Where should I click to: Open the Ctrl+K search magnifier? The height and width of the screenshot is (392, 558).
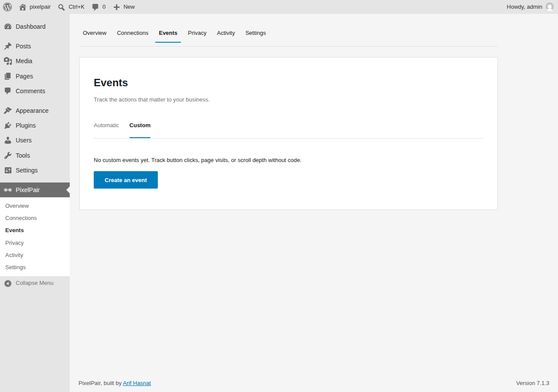[61, 7]
